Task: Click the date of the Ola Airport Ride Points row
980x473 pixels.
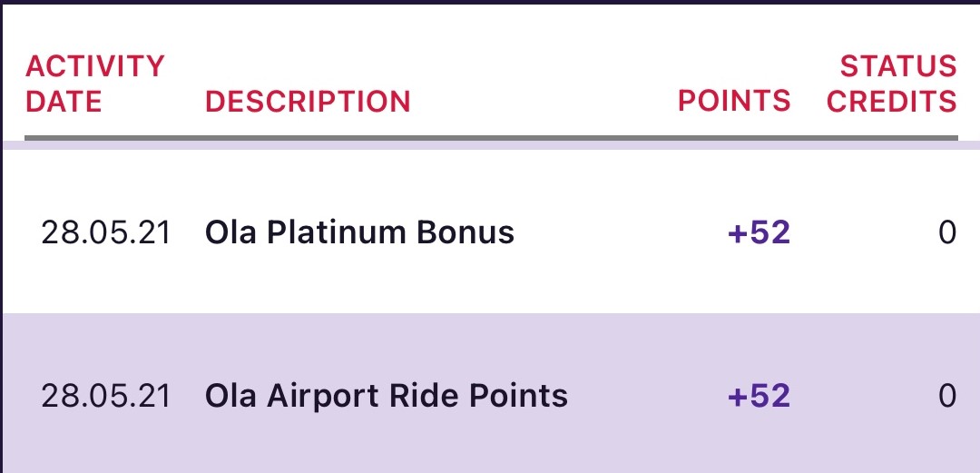Action: tap(105, 397)
